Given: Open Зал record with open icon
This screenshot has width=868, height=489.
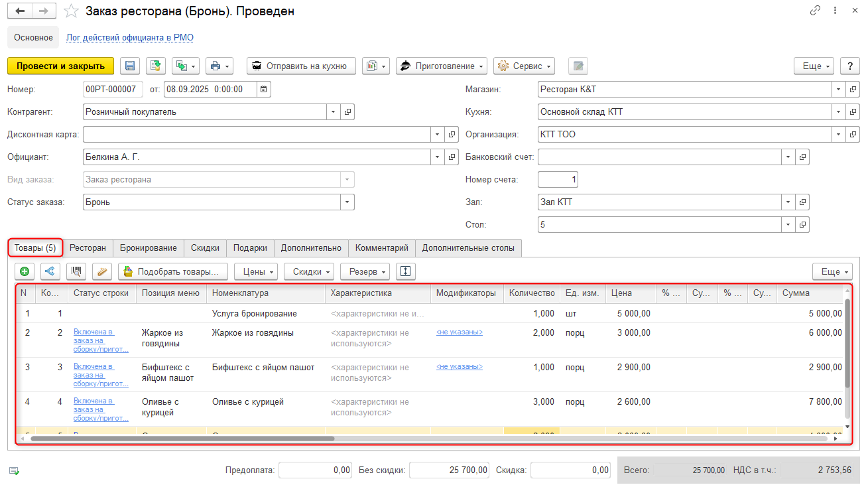Looking at the screenshot, I should (802, 202).
